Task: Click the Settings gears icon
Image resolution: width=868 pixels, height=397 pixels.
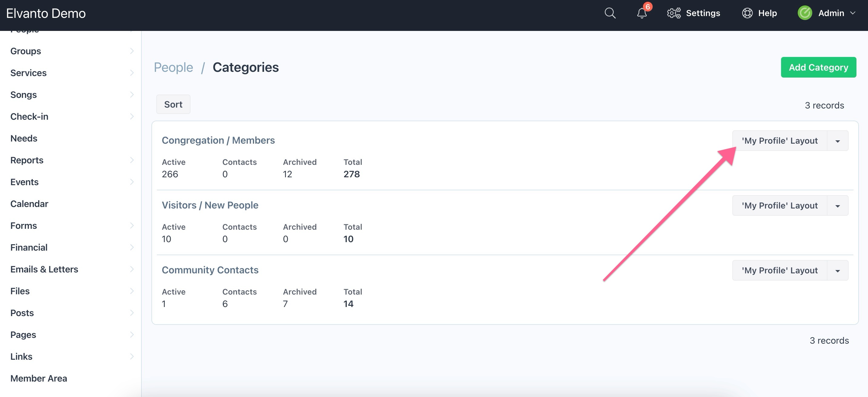Action: coord(674,13)
